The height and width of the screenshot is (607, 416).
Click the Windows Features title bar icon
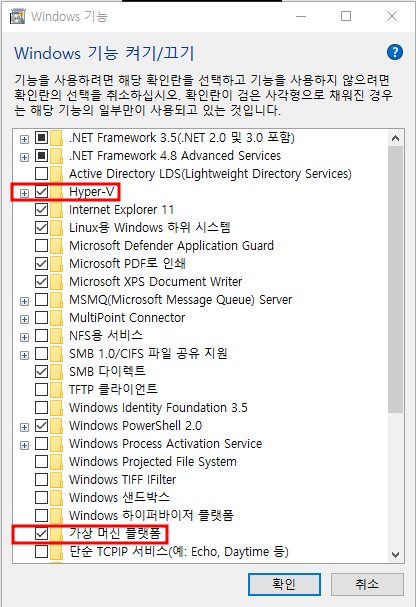click(x=17, y=17)
